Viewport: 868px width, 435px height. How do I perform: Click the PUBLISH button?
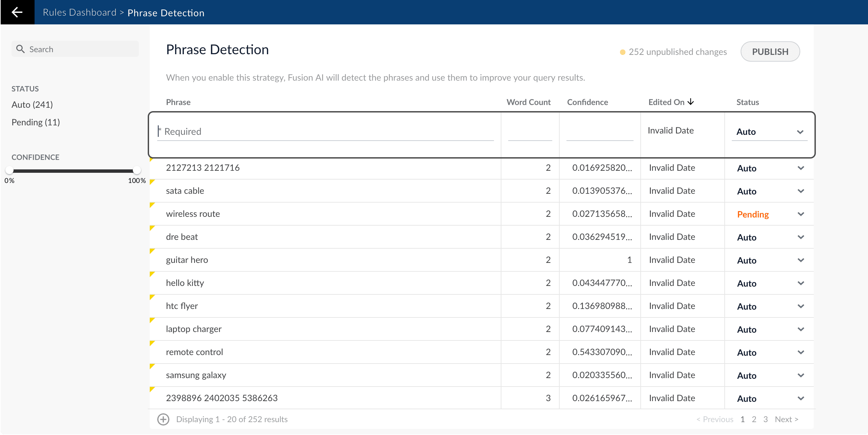point(770,51)
